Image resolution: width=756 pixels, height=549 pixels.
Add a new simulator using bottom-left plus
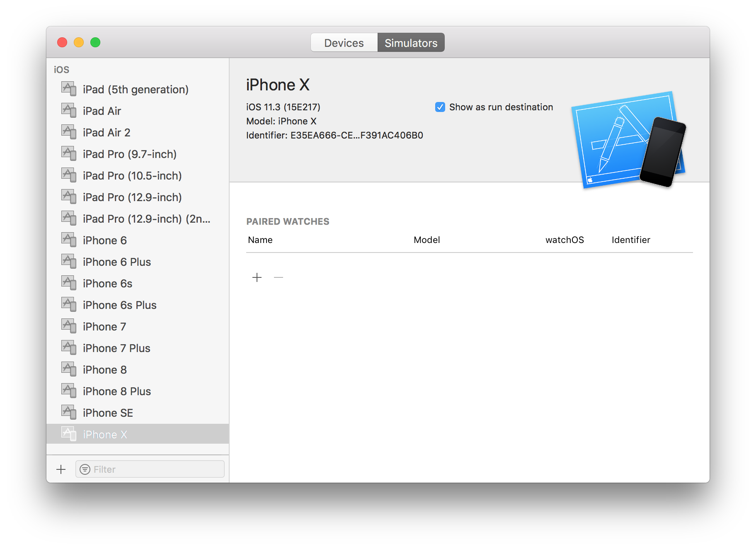pyautogui.click(x=61, y=469)
